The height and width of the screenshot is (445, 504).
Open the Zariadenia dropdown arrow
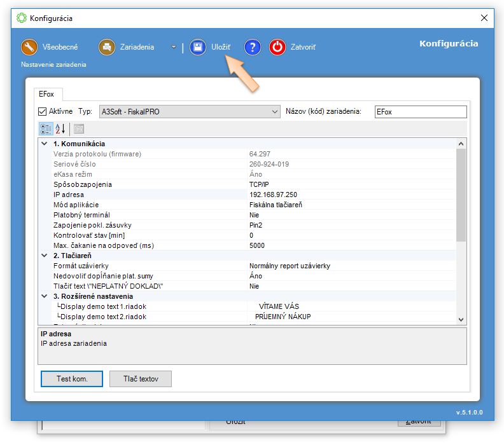(x=174, y=47)
